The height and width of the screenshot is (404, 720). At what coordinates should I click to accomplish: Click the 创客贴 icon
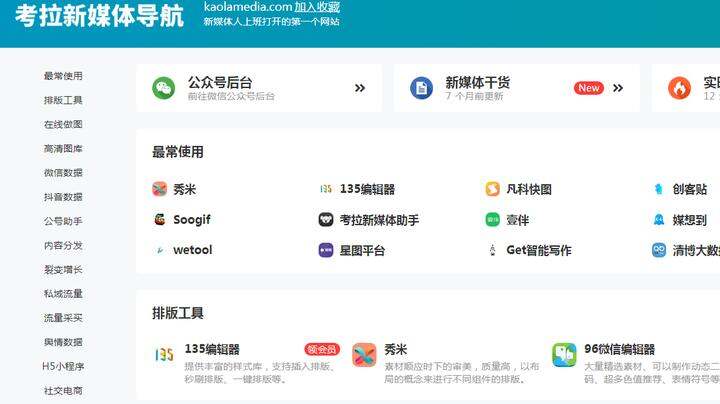point(659,189)
